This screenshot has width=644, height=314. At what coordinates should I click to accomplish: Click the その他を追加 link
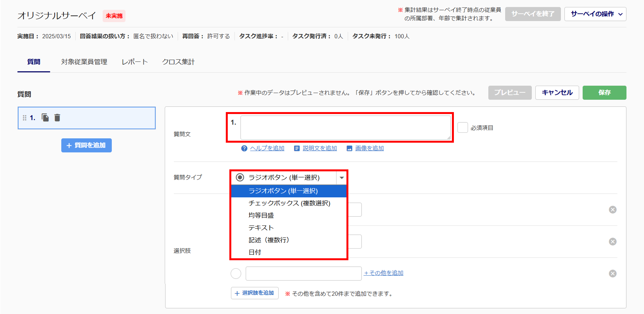pyautogui.click(x=383, y=273)
